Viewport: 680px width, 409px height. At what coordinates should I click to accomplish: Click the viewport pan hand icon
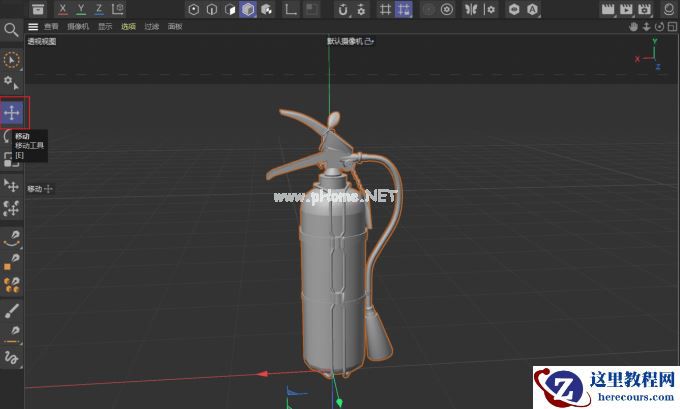(x=633, y=27)
